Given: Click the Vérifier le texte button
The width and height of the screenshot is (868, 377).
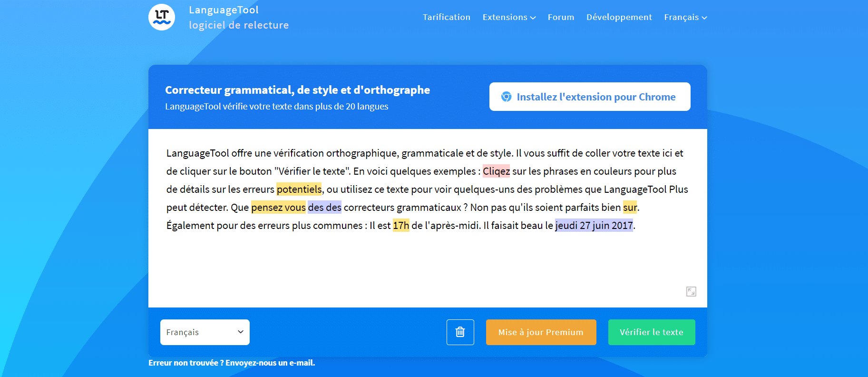Looking at the screenshot, I should 652,332.
